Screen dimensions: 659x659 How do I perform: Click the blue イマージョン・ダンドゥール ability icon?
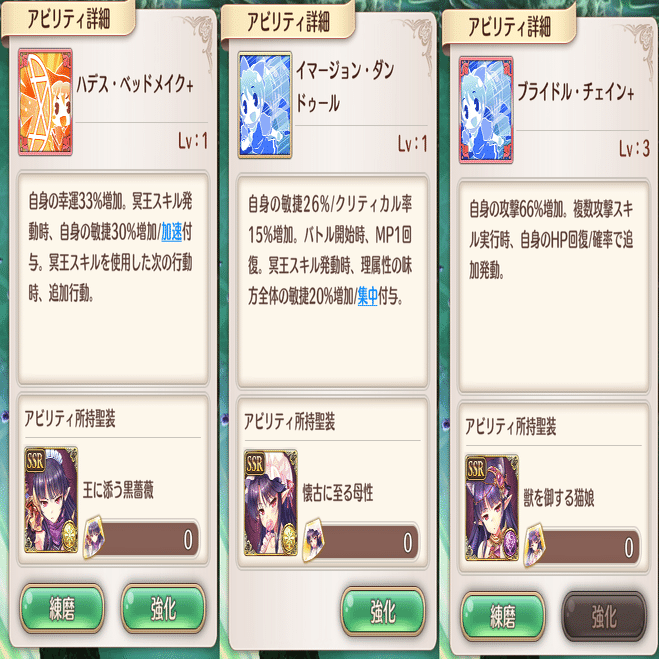[x=265, y=105]
